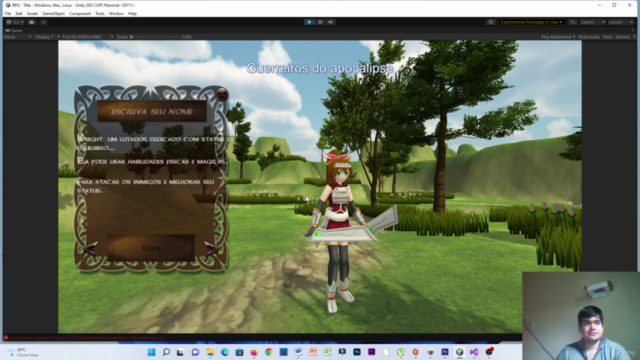Open Microsoft Store from the taskbar
Screen dimensions: 640x360
click(x=240, y=352)
